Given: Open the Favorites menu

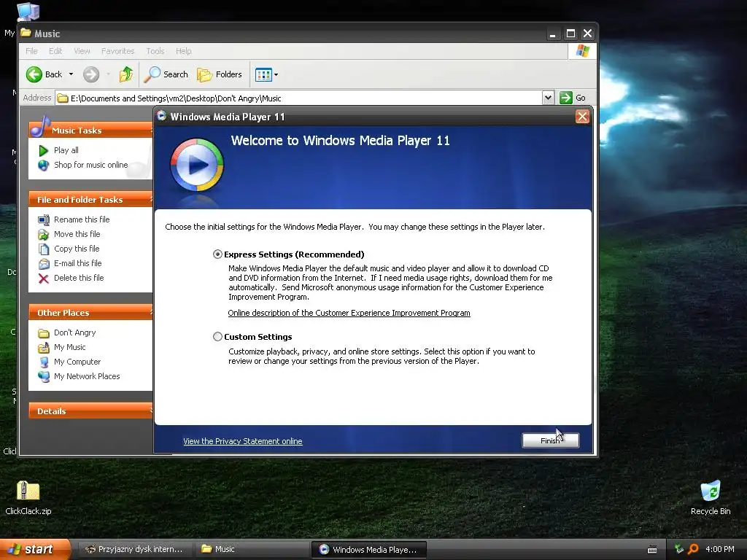Looking at the screenshot, I should [117, 51].
